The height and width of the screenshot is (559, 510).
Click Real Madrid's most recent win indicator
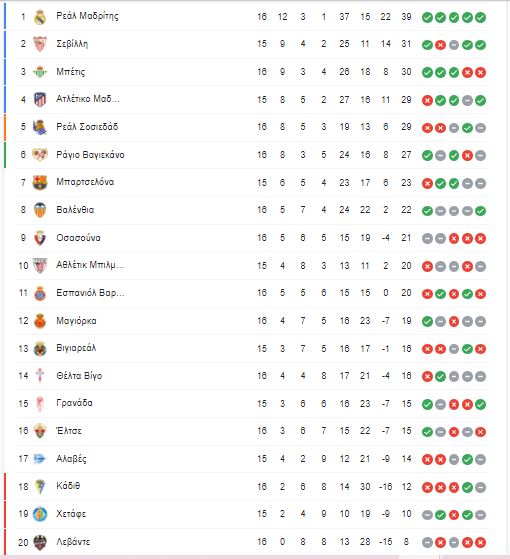tap(480, 17)
